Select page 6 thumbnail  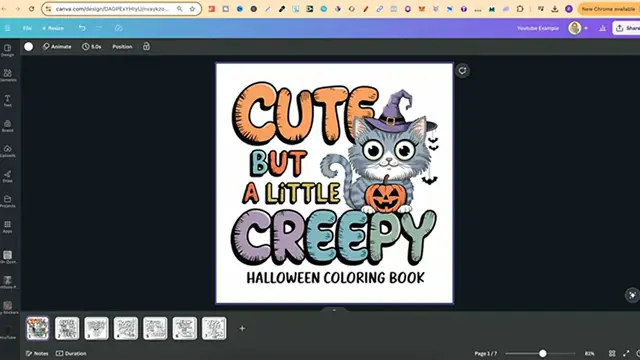tap(184, 328)
